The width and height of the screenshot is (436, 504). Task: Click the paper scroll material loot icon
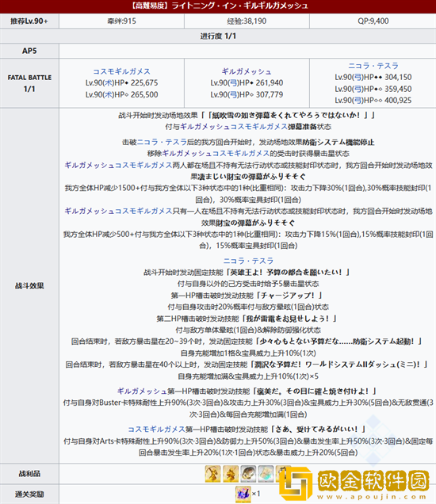pyautogui.click(x=266, y=473)
